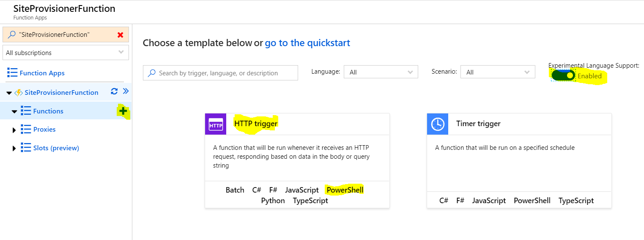Collapse the Functions tree node arrow
644x240 pixels.
(x=14, y=111)
